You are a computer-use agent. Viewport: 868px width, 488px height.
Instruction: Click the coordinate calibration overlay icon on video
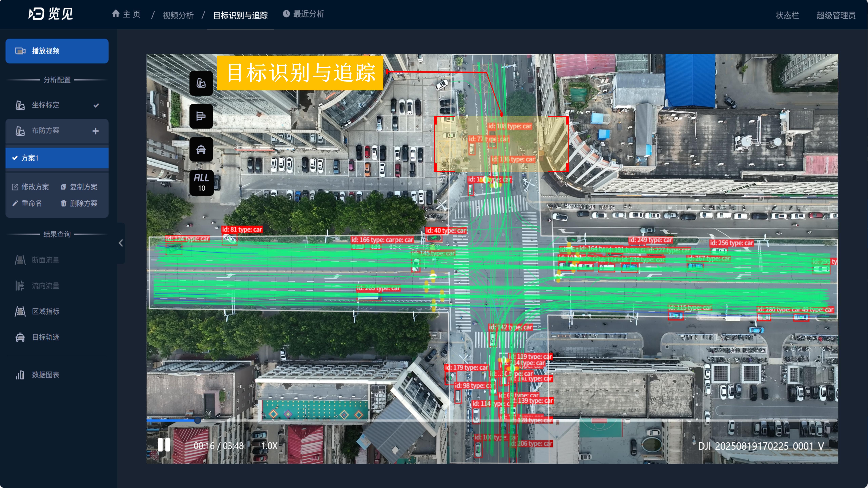pos(201,83)
